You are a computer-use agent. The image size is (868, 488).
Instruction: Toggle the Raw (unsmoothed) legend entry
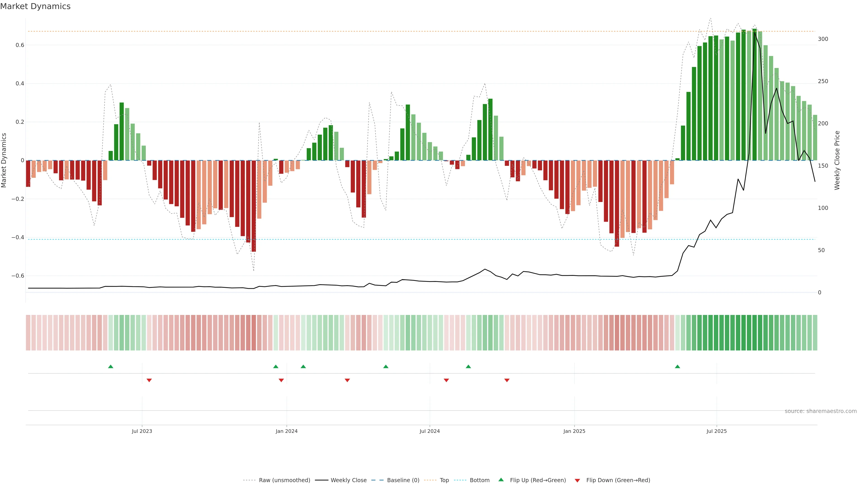tap(284, 480)
